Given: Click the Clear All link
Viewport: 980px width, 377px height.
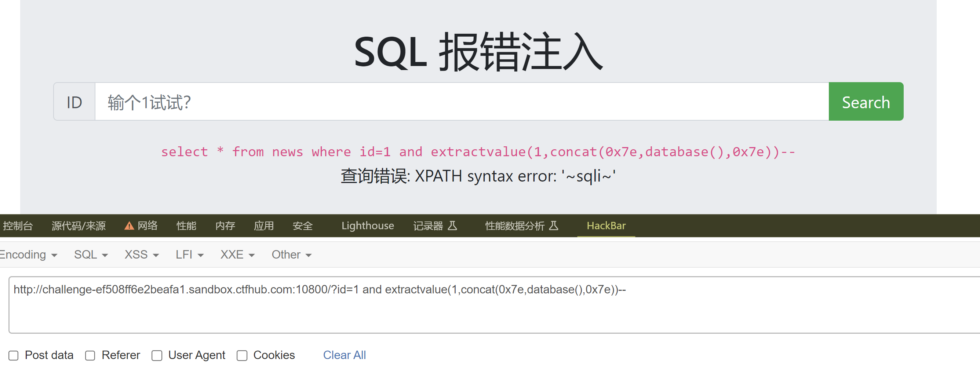Looking at the screenshot, I should (x=344, y=355).
